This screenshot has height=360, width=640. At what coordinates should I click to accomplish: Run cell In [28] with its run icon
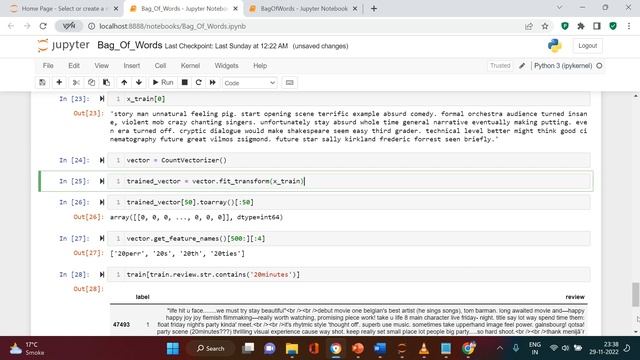pos(102,275)
